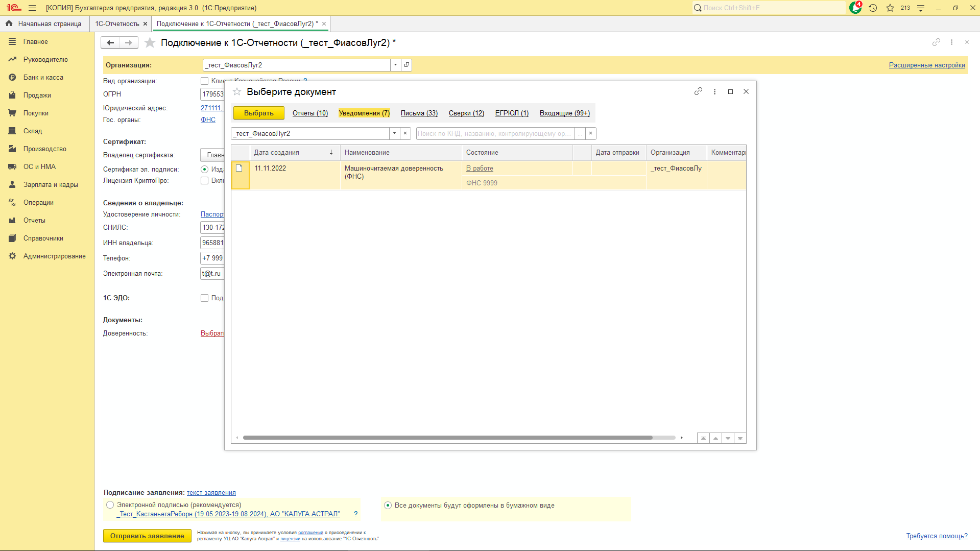Close the 1С-Отчетность tab
This screenshot has width=980, height=551.
coord(145,23)
